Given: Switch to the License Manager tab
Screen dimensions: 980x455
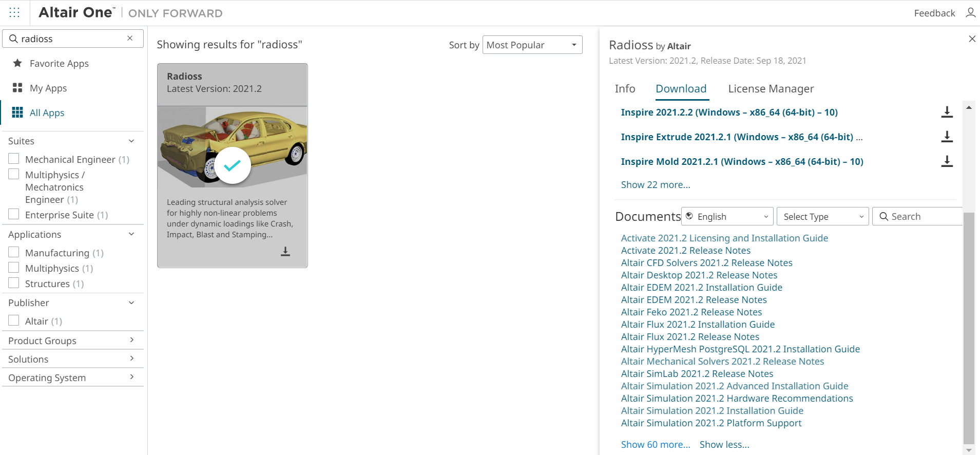Looking at the screenshot, I should point(771,89).
